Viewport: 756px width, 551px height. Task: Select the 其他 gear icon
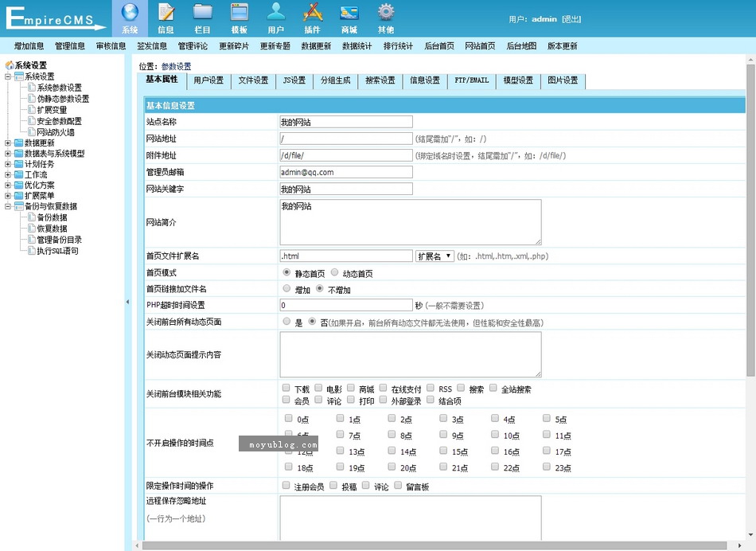386,13
